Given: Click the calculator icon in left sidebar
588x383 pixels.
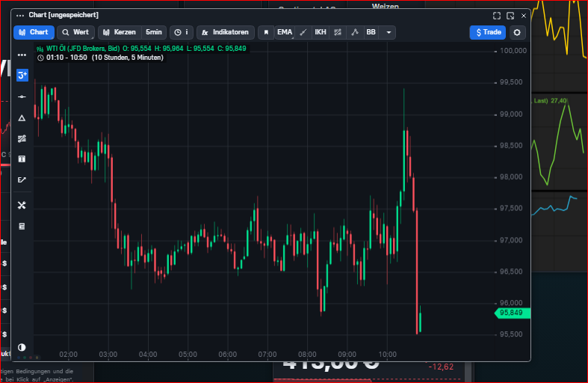Looking at the screenshot, I should click(22, 226).
